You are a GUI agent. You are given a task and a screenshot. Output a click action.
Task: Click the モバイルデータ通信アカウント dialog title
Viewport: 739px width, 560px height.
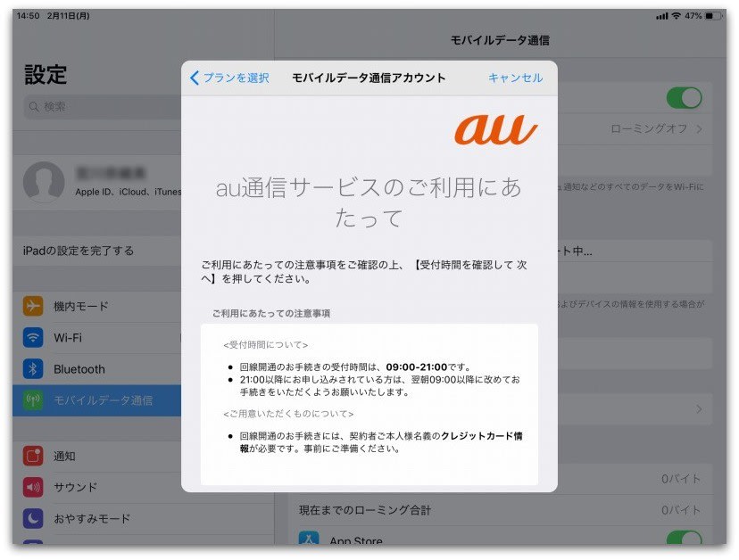(x=369, y=78)
